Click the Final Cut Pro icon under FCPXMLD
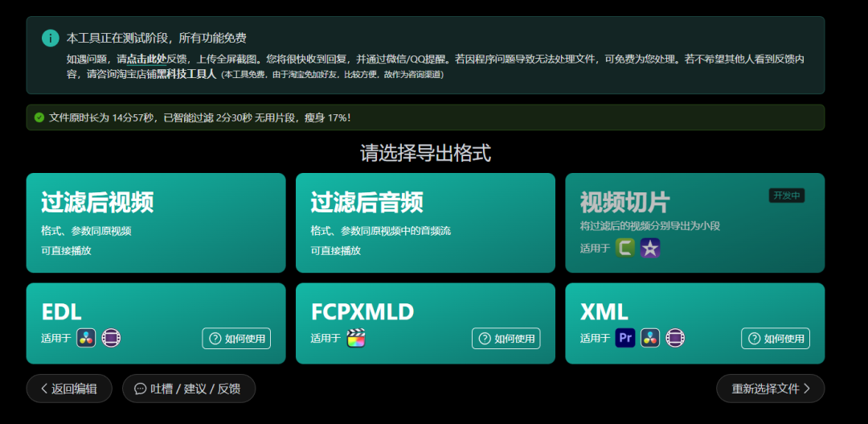The image size is (868, 424). tap(356, 338)
